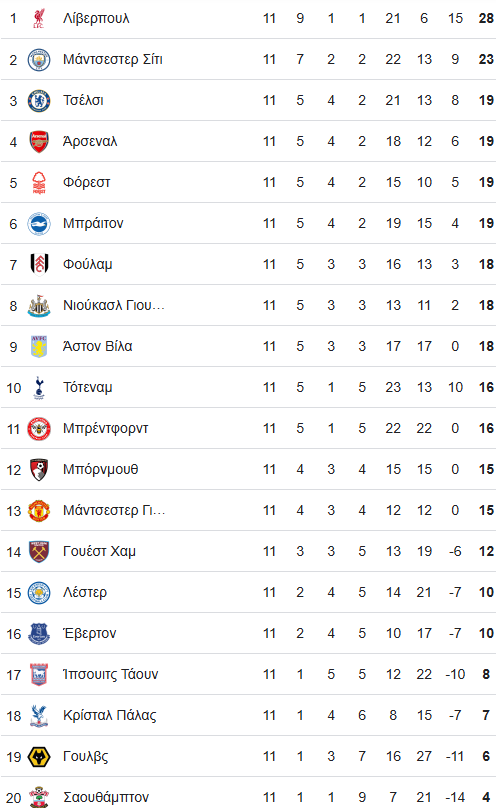Select the Μπρέντφορντ team name
Viewport: 496px width, 808px height.
[x=106, y=429]
